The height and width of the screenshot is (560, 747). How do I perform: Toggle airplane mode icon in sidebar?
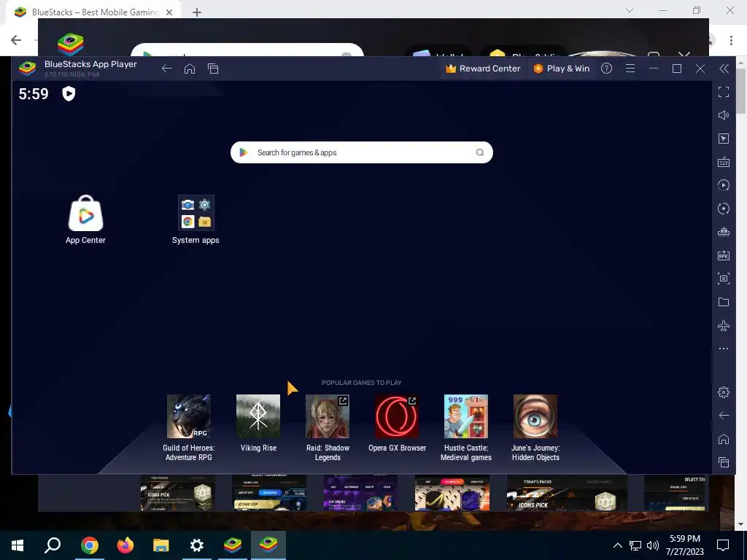(724, 325)
